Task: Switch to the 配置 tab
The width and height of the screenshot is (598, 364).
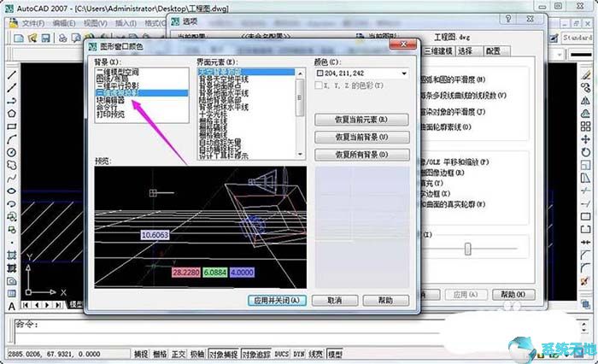Action: pos(494,51)
